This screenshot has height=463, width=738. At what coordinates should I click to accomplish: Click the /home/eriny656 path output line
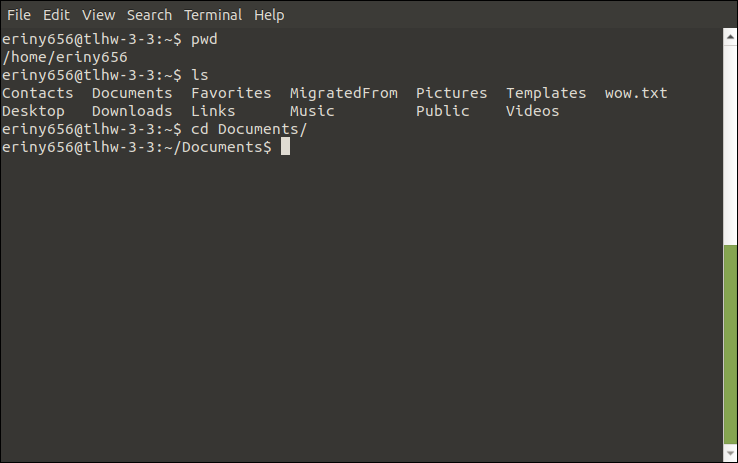64,57
